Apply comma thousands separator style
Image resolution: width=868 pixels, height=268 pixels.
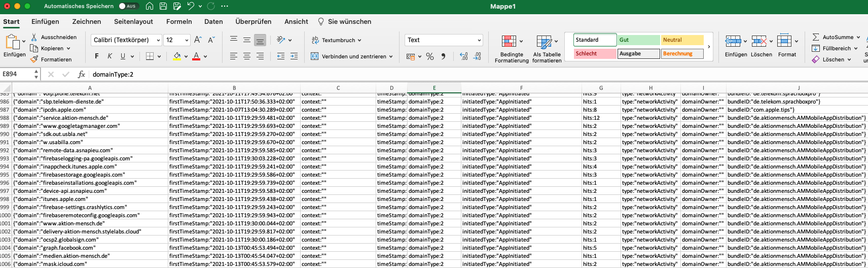point(444,56)
